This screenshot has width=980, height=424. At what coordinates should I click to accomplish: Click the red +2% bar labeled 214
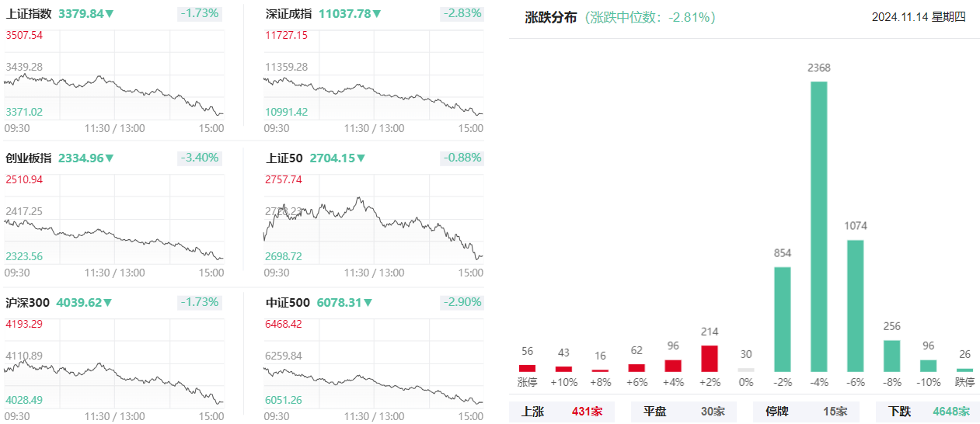click(710, 359)
